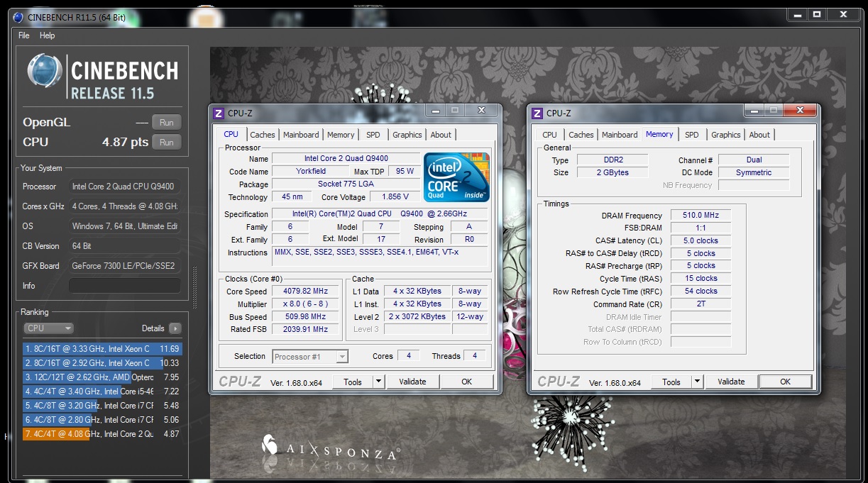This screenshot has width=868, height=483.
Task: Select ranking row 4C/8T @ 2.80 GHz
Action: [x=103, y=420]
